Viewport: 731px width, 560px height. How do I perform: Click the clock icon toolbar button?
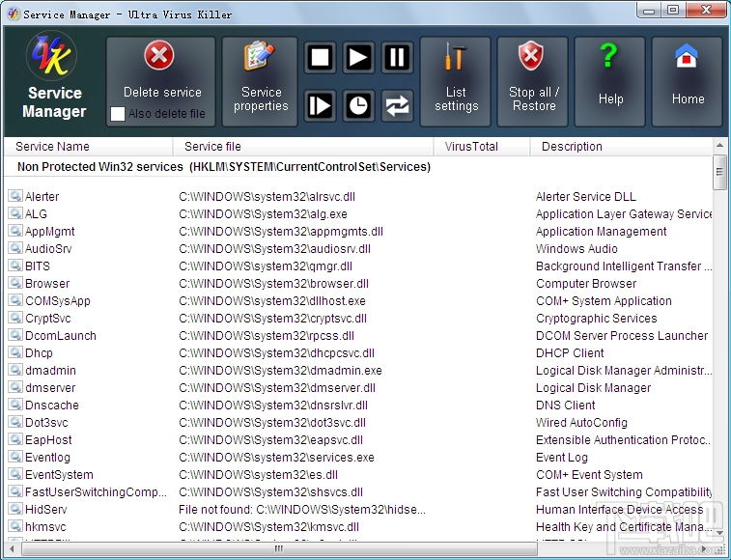click(x=358, y=106)
